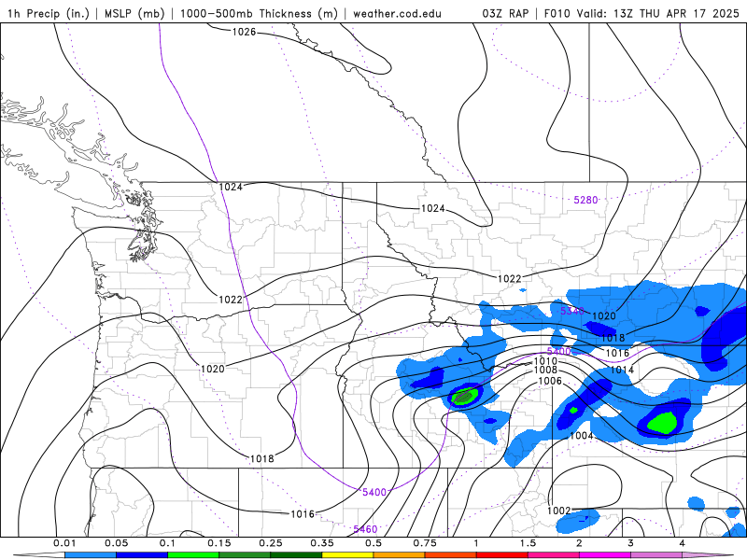Click the dark green precipitation core on map

click(x=464, y=396)
